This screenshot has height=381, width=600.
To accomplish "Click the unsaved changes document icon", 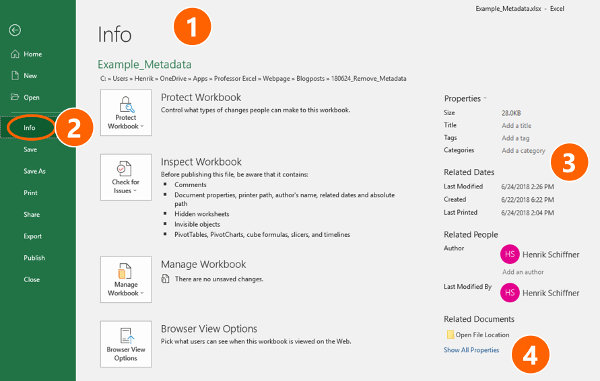I will tap(165, 278).
